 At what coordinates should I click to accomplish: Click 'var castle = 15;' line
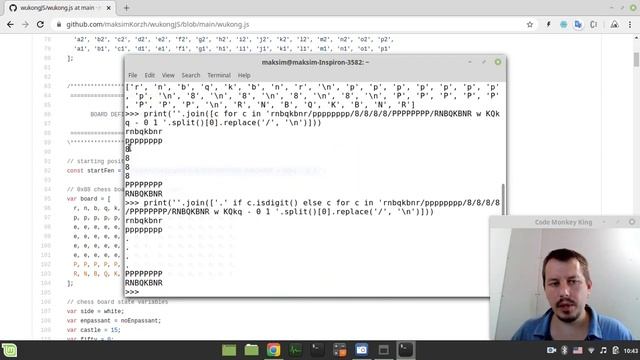pos(93,330)
